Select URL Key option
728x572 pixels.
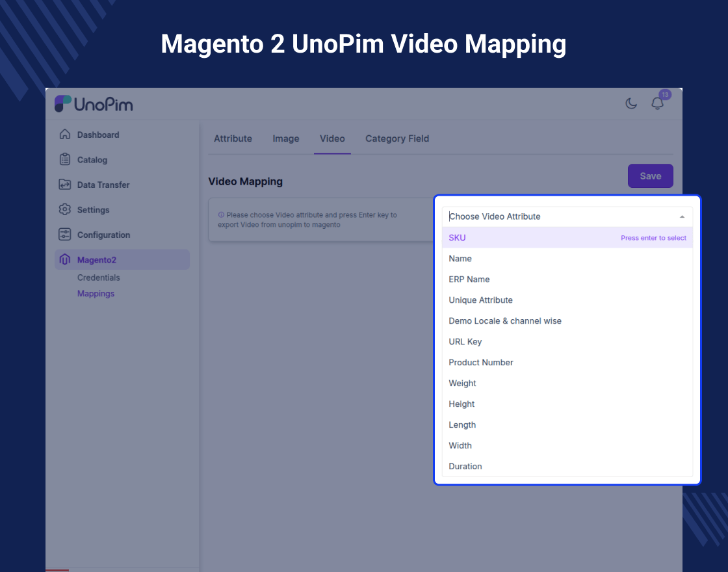pyautogui.click(x=567, y=342)
